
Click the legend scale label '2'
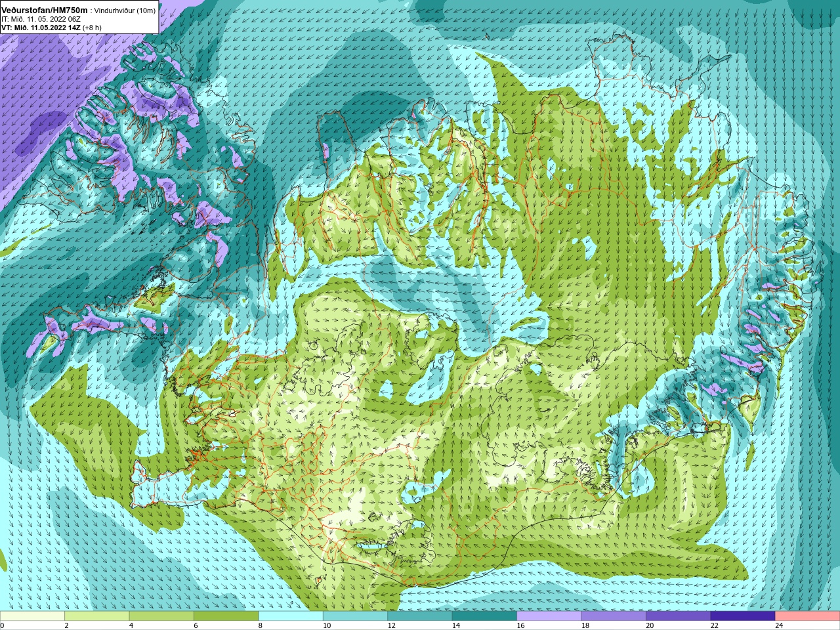[66, 625]
